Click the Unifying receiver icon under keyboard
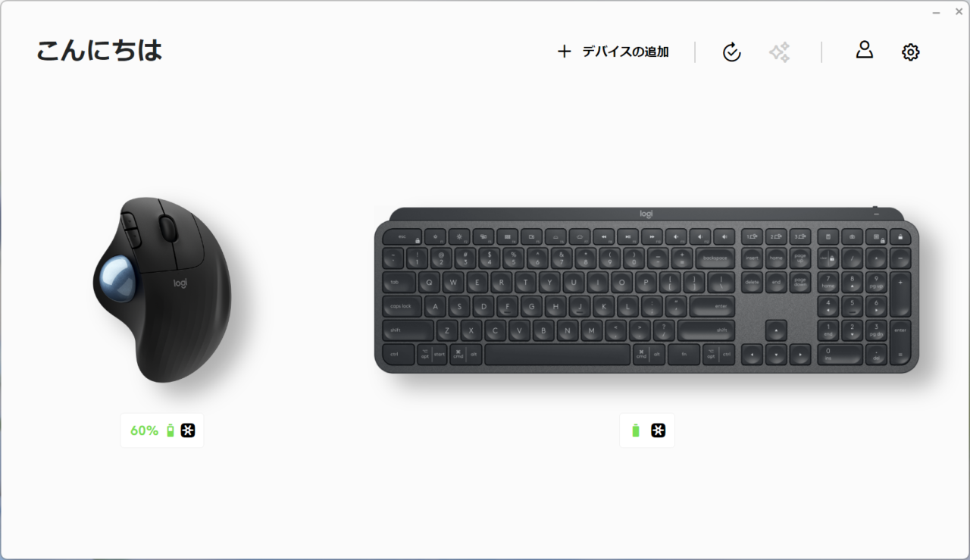Screen dimensions: 970x560 click(x=659, y=430)
